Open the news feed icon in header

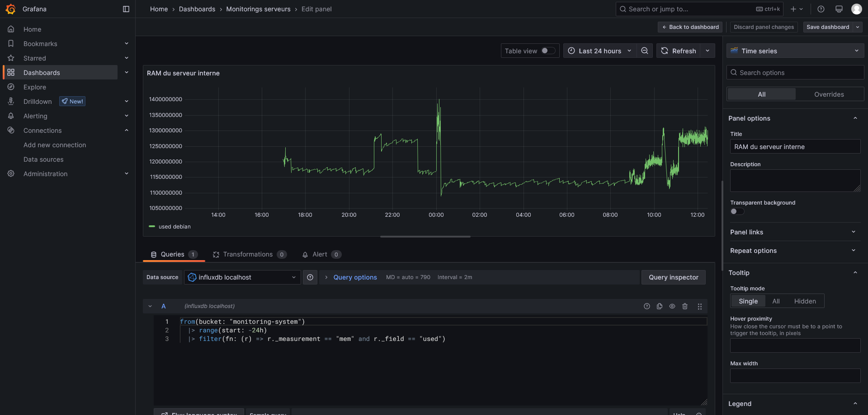(x=839, y=9)
